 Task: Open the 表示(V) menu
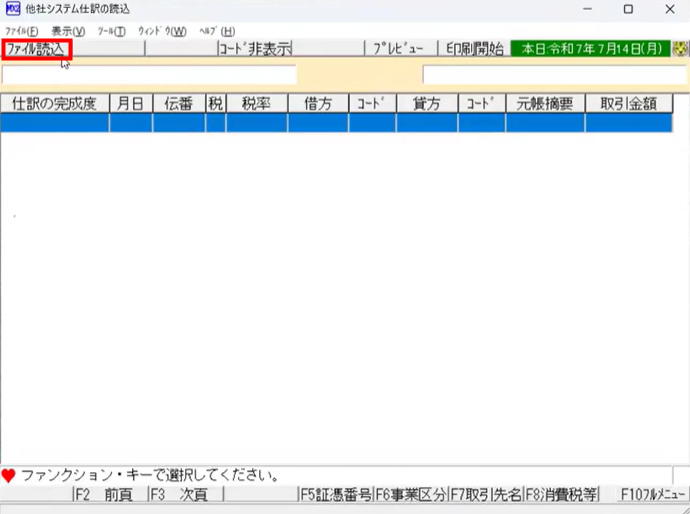(68, 31)
